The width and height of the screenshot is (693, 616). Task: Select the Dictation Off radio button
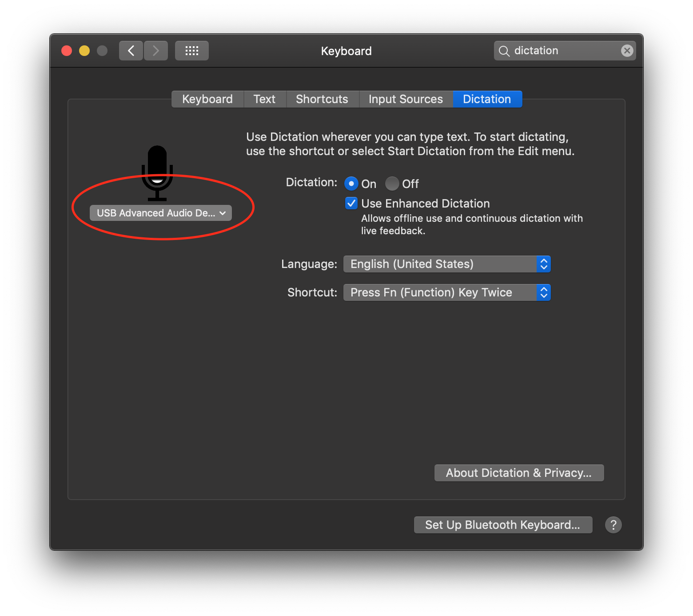click(392, 184)
